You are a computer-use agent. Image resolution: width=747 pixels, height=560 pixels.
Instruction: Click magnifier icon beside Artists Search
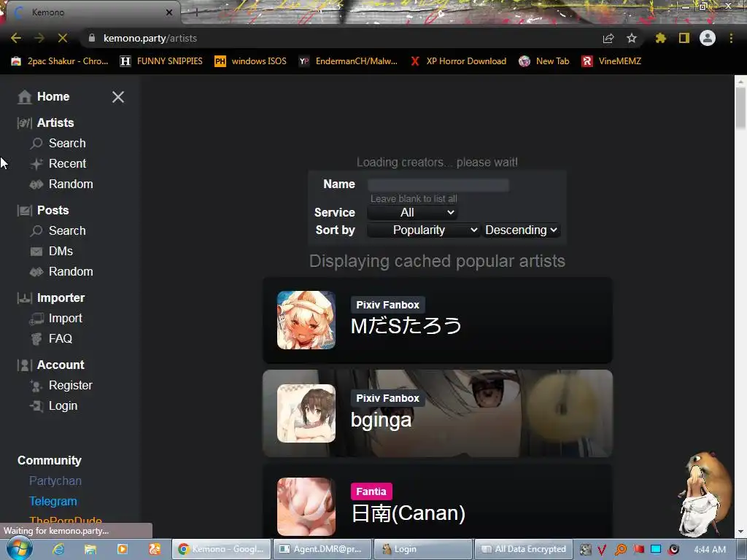coord(36,144)
